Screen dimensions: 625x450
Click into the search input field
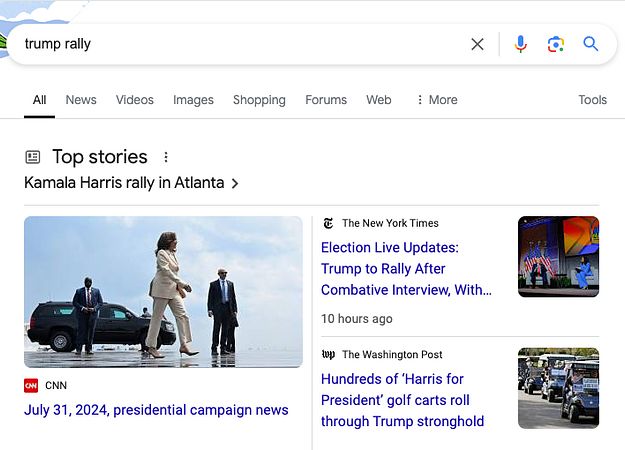pos(240,44)
